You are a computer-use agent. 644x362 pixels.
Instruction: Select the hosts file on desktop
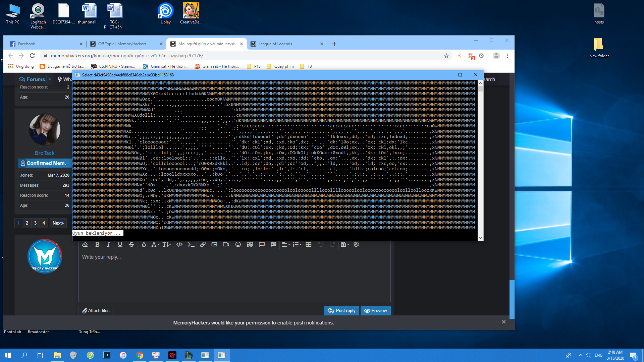click(x=599, y=14)
